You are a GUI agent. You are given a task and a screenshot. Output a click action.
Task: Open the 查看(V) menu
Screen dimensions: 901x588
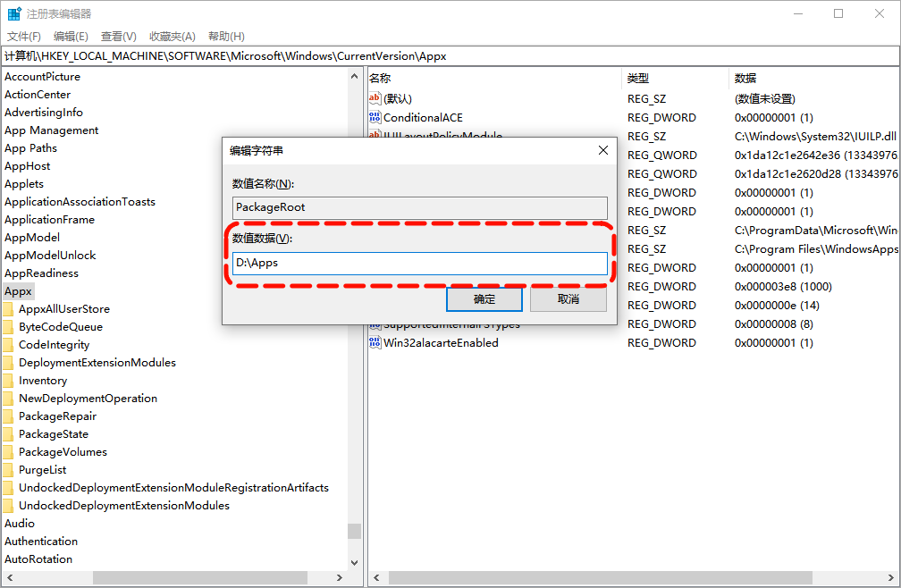point(118,36)
